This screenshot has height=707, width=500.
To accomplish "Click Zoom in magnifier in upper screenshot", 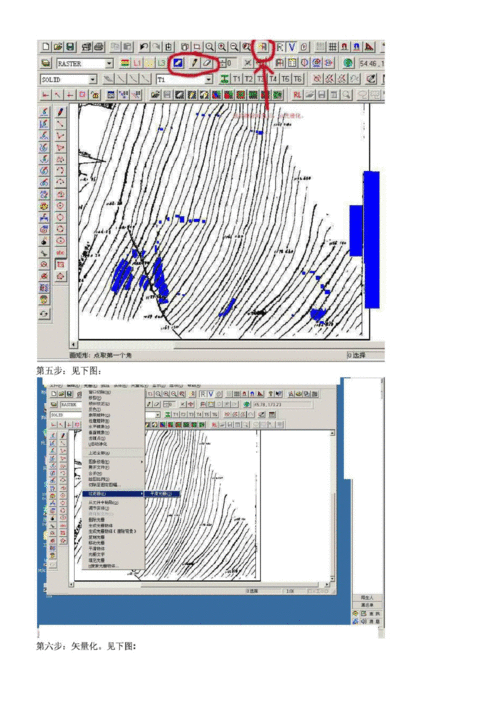I will click(222, 46).
